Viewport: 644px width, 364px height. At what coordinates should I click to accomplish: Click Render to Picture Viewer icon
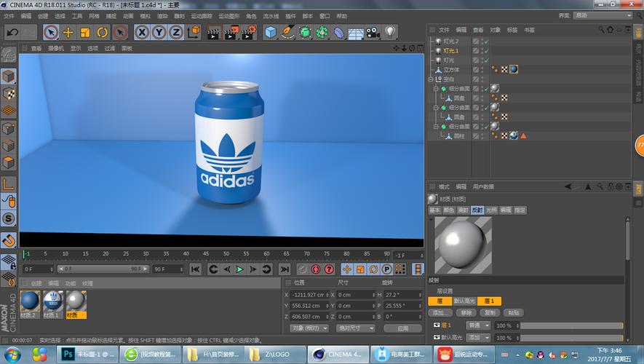pos(231,32)
